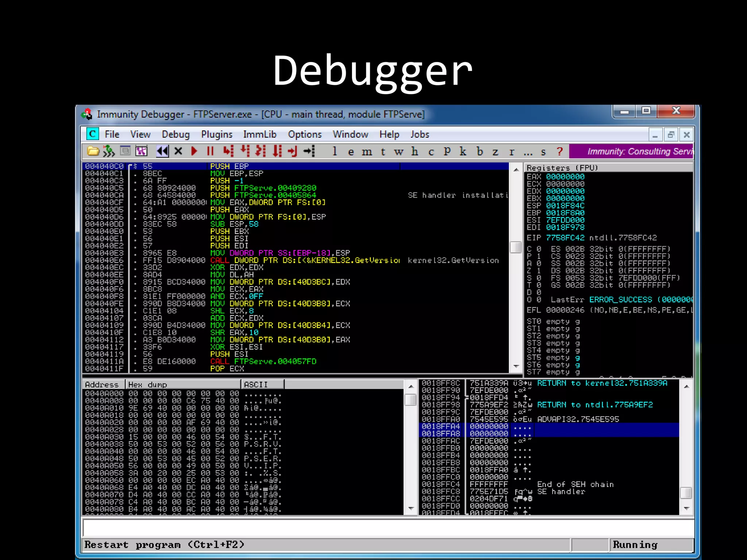The width and height of the screenshot is (747, 560).
Task: Click the gray list window toolbar icon
Action: [x=125, y=151]
